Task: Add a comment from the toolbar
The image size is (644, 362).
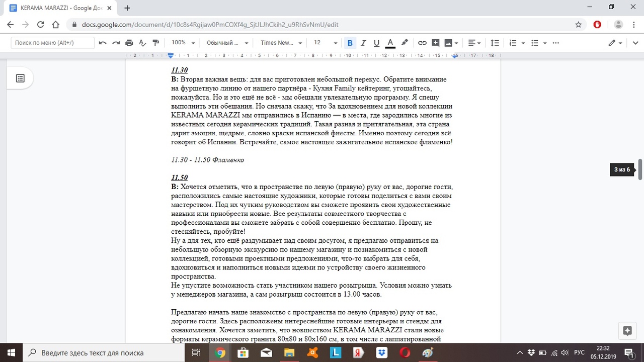Action: pyautogui.click(x=436, y=43)
